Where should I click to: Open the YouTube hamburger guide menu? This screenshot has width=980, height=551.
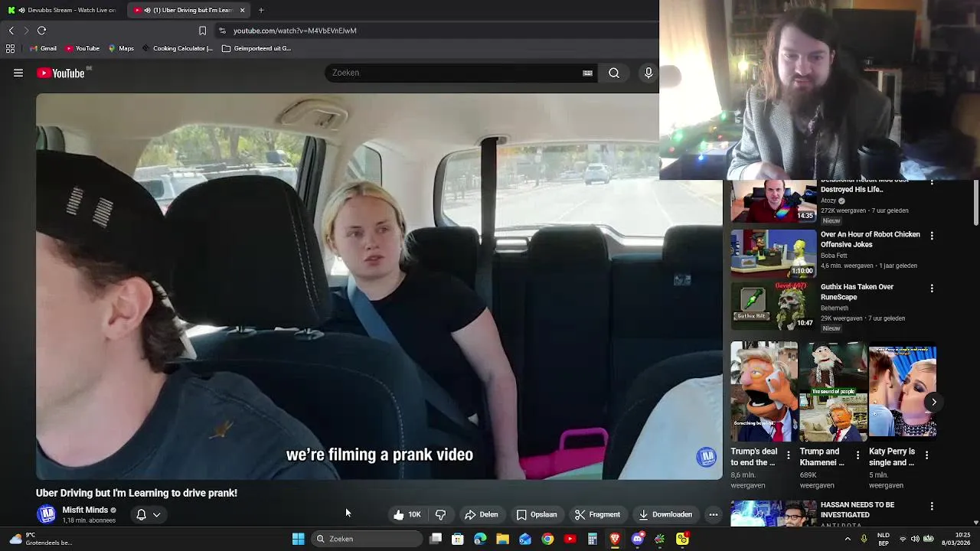coord(18,73)
